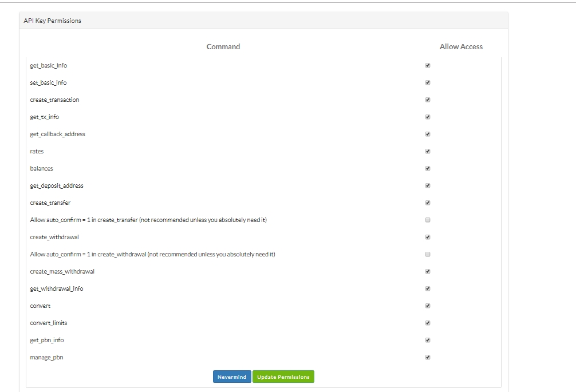Uncheck get_callback_address allow access
This screenshot has width=576, height=392.
(x=428, y=134)
